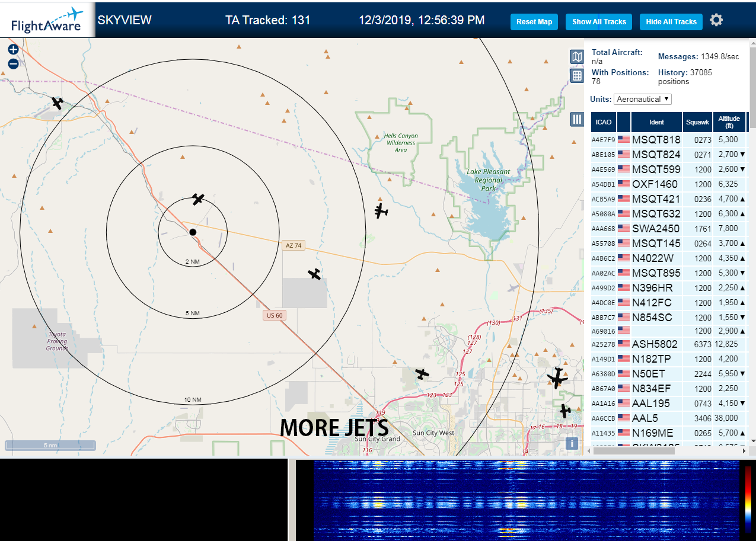The width and height of the screenshot is (756, 541).
Task: Select the faded gray aircraft icon on map
Action: point(513,288)
